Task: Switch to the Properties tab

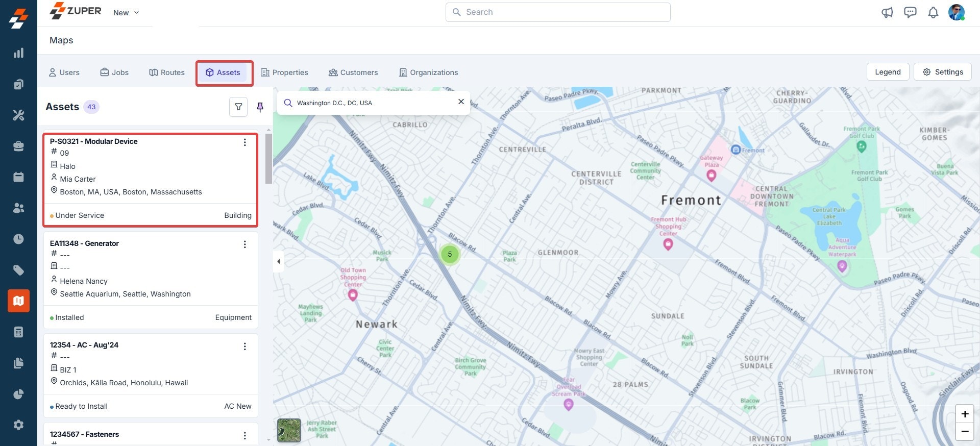Action: (285, 72)
